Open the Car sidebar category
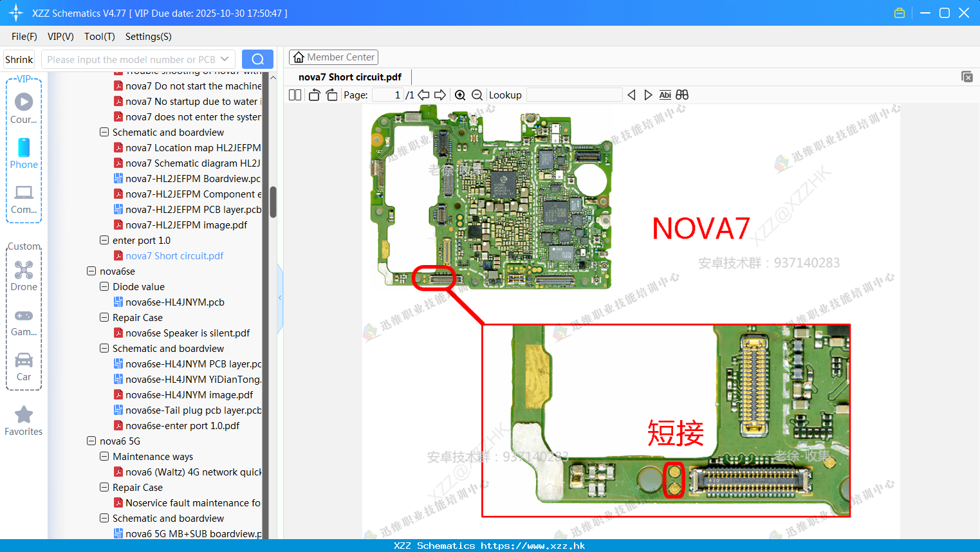The image size is (980, 552). point(24,367)
